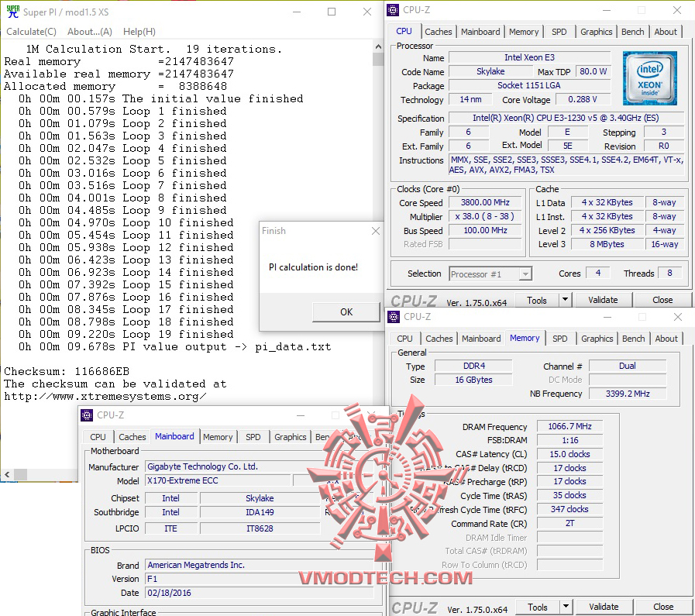Switch to Mainboard tab in top CPU-Z window
This screenshot has width=695, height=616.
480,32
